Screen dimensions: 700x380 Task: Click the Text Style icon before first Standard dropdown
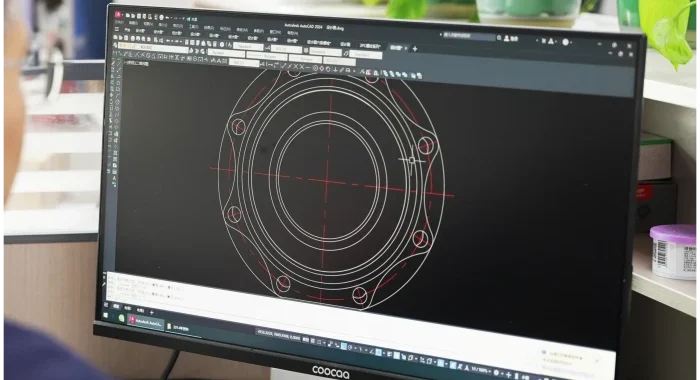coord(229,46)
